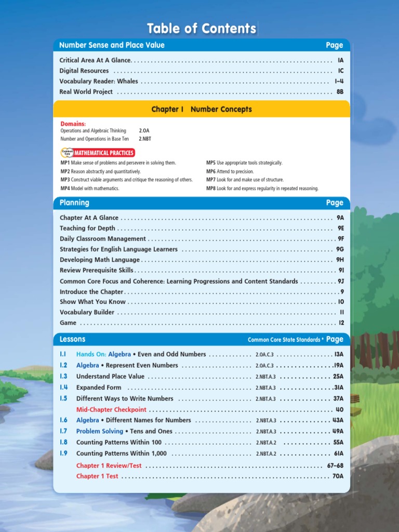The image size is (399, 532).
Task: Open Common Core Focus and Coherence entry
Action: point(202,281)
